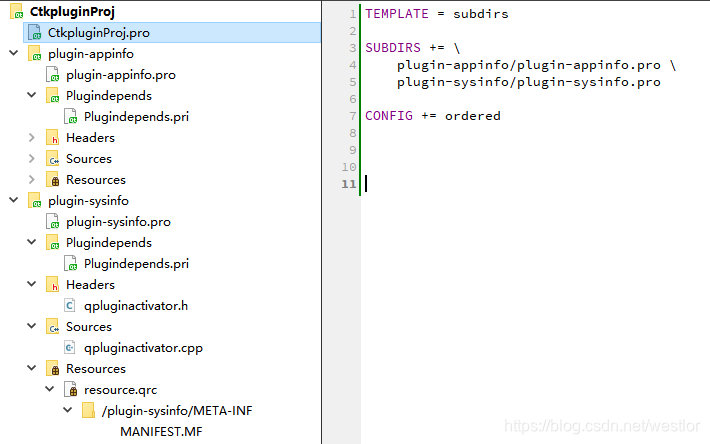This screenshot has height=444, width=710.
Task: Click line number 11 in gutter
Action: [349, 184]
